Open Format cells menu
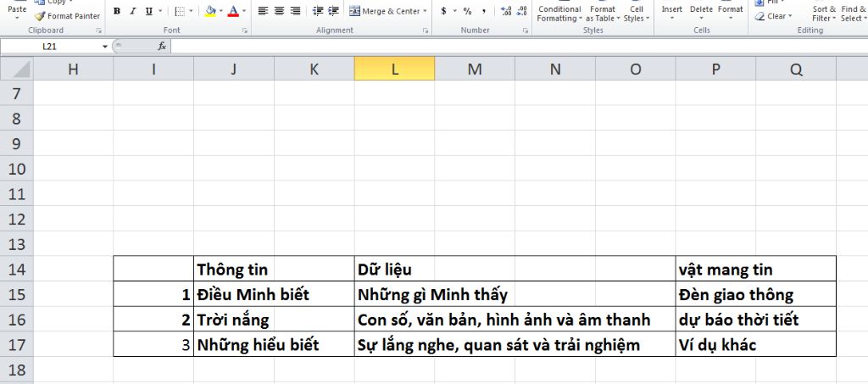The image size is (868, 384). point(730,11)
